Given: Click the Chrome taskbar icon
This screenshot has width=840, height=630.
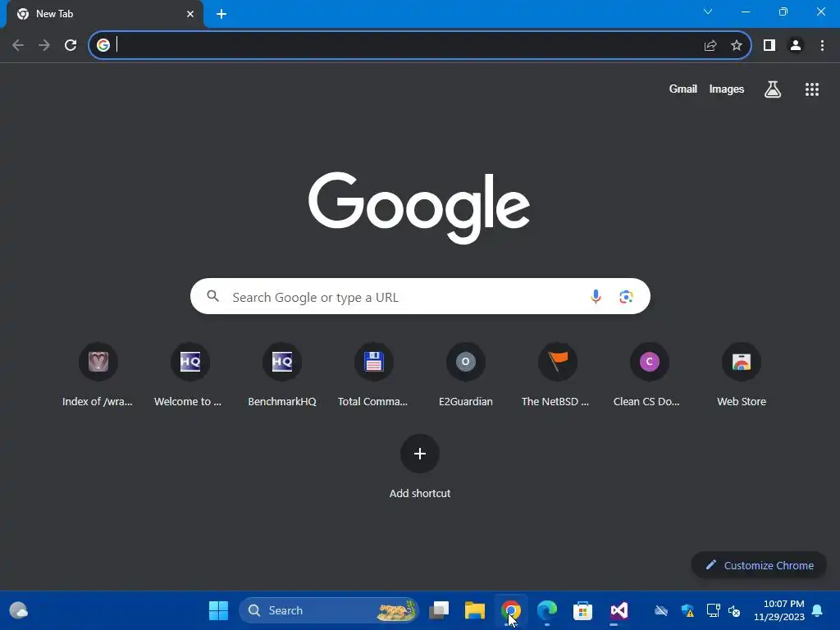Looking at the screenshot, I should pyautogui.click(x=510, y=610).
